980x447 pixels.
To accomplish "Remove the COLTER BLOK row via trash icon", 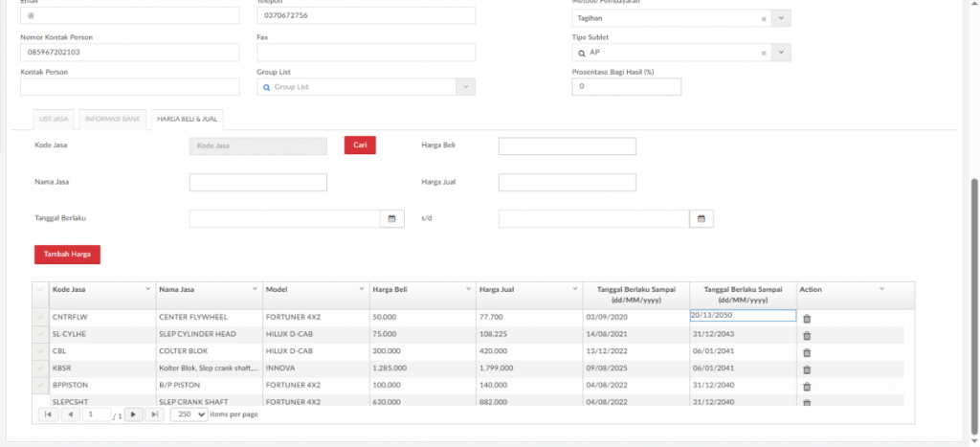I will tap(806, 352).
